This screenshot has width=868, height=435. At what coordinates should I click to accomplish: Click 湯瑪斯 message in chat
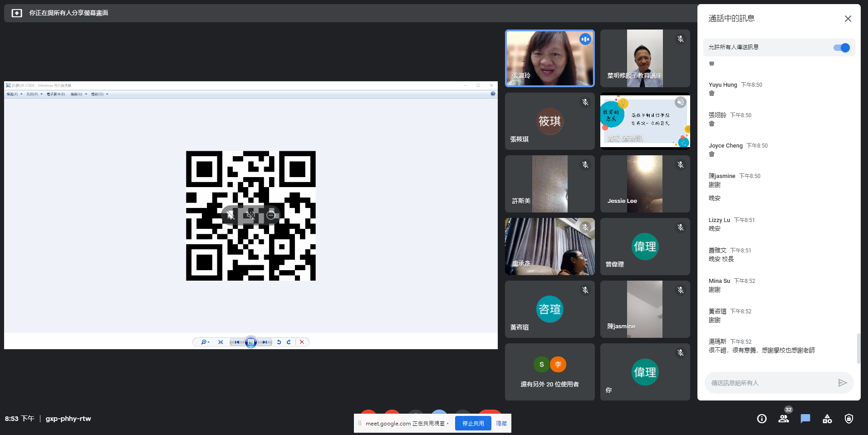click(762, 351)
